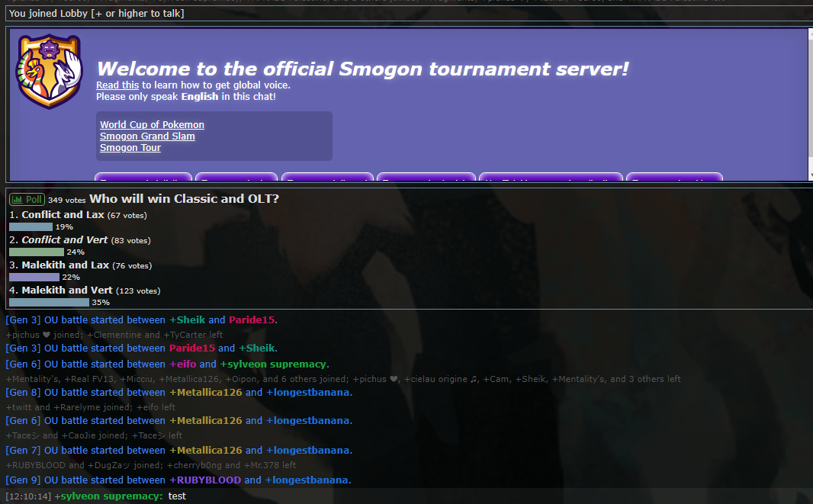Click username +eifo in Gen 6 battle row
The height and width of the screenshot is (504, 813).
coord(182,364)
